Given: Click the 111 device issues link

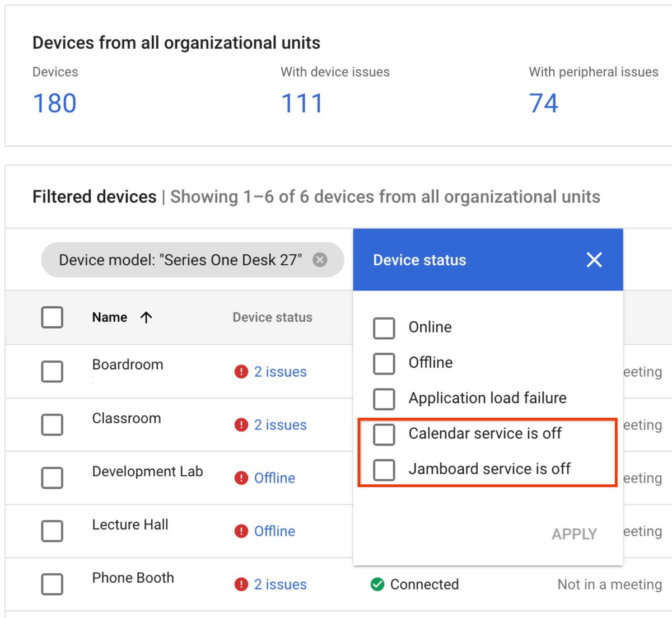Looking at the screenshot, I should point(301,102).
